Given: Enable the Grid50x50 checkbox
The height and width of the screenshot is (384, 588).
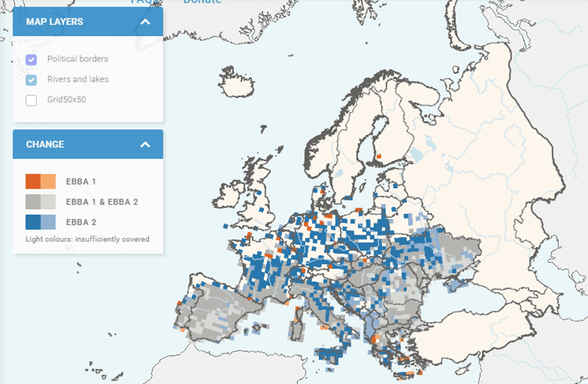Looking at the screenshot, I should (31, 100).
